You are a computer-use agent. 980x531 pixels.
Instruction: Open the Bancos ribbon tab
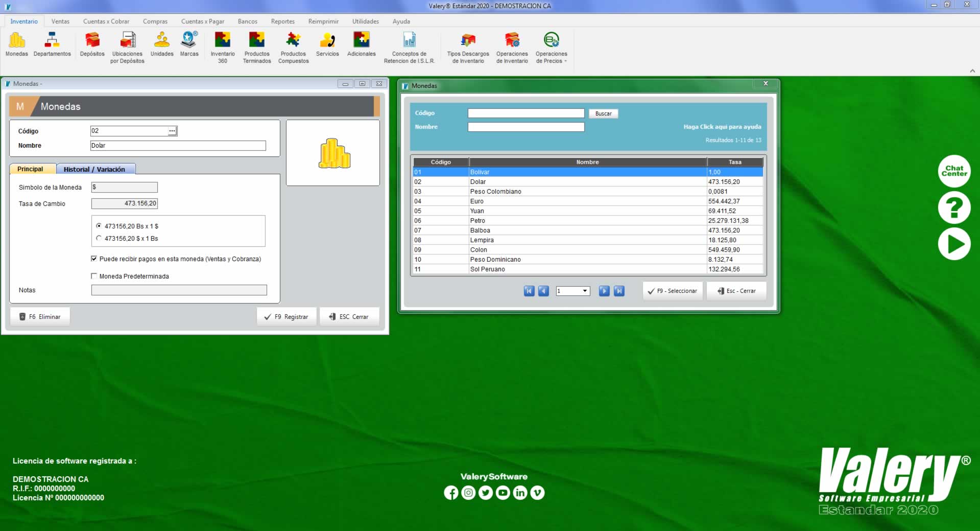(248, 21)
